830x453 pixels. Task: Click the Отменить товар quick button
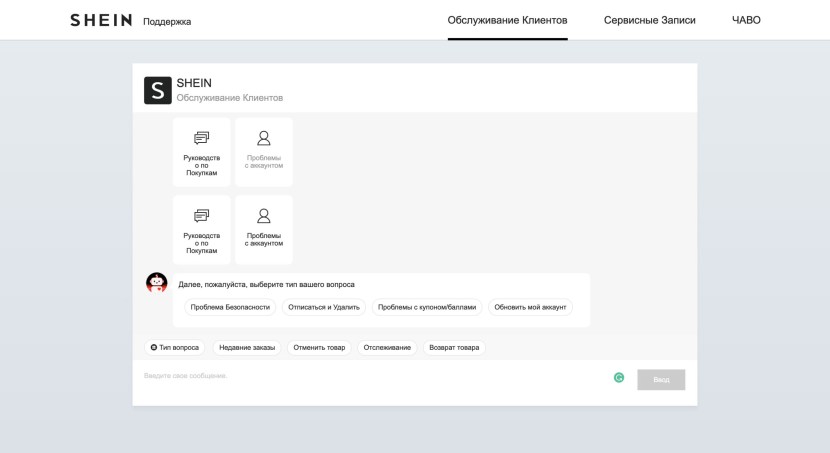click(319, 347)
